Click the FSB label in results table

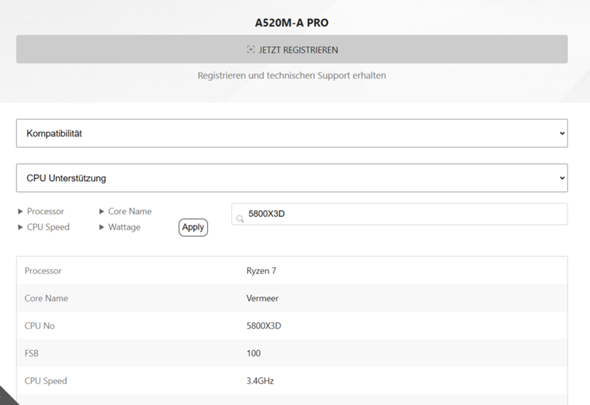tap(32, 353)
